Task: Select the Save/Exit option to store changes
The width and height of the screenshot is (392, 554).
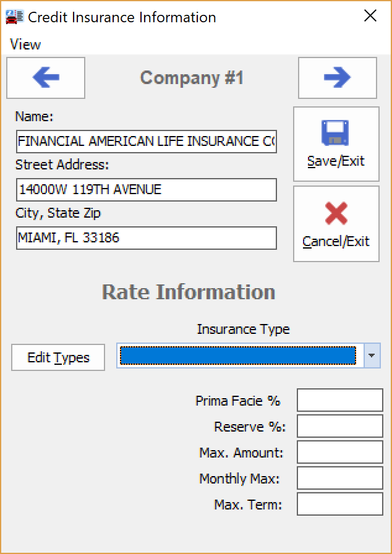Action: point(336,142)
